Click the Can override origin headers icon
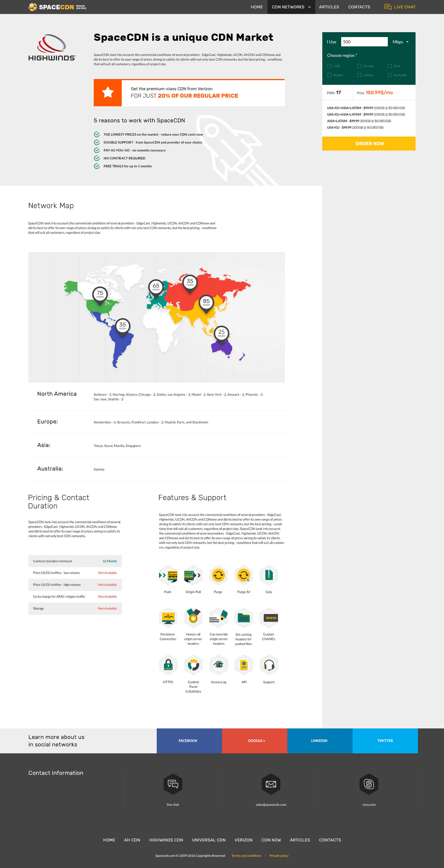Viewport: 444px width, 868px height. (219, 618)
